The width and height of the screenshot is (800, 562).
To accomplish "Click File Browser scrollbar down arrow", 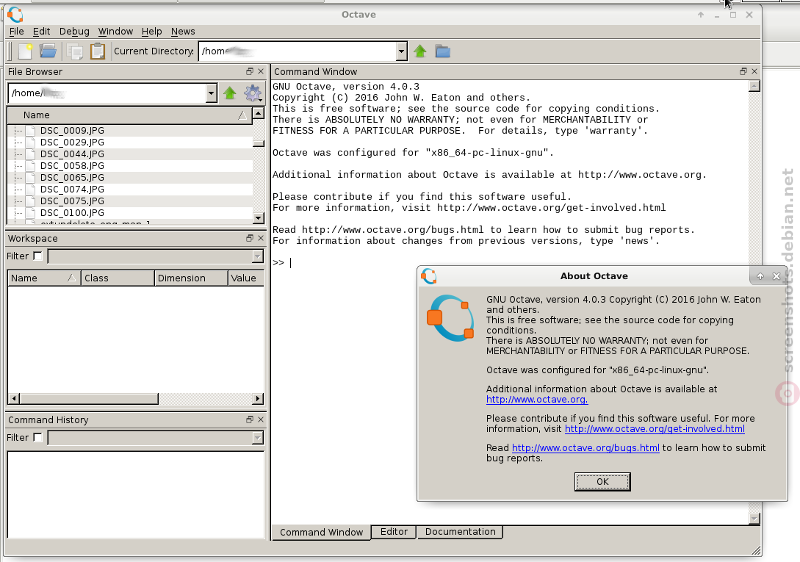I will [259, 218].
